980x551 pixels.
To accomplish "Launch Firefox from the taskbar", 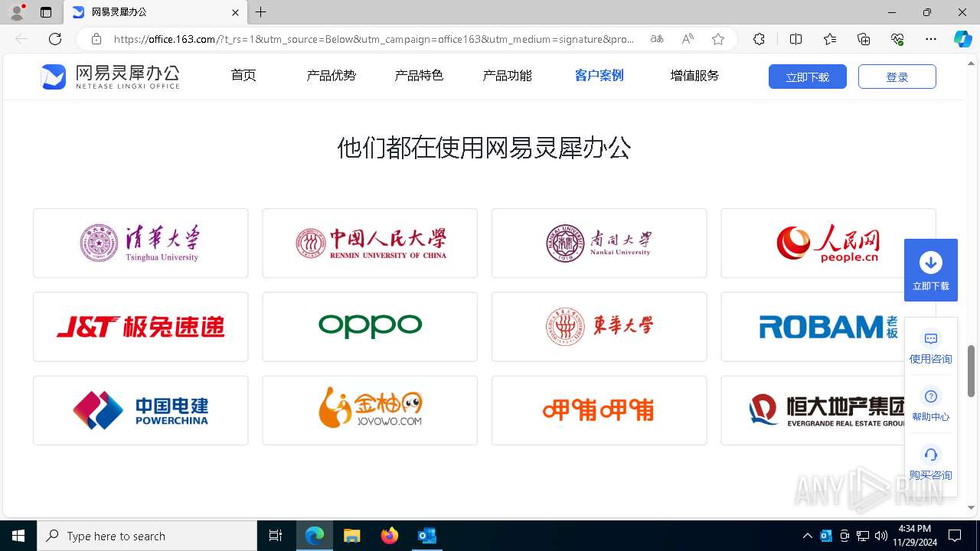I will [390, 536].
